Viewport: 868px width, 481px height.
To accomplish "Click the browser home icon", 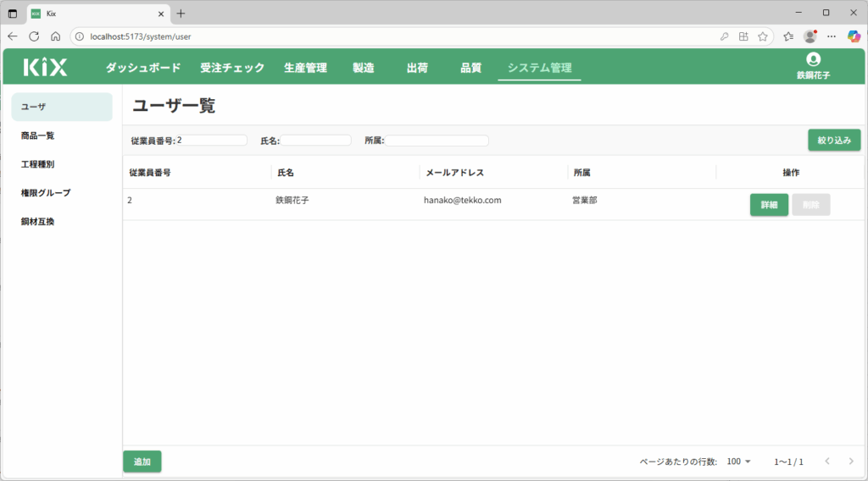I will pos(55,36).
